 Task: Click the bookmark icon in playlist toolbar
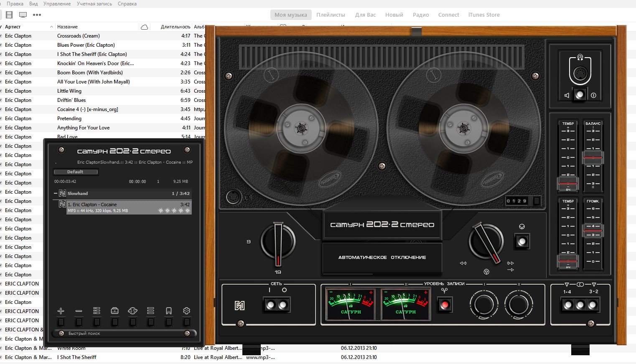pos(169,311)
